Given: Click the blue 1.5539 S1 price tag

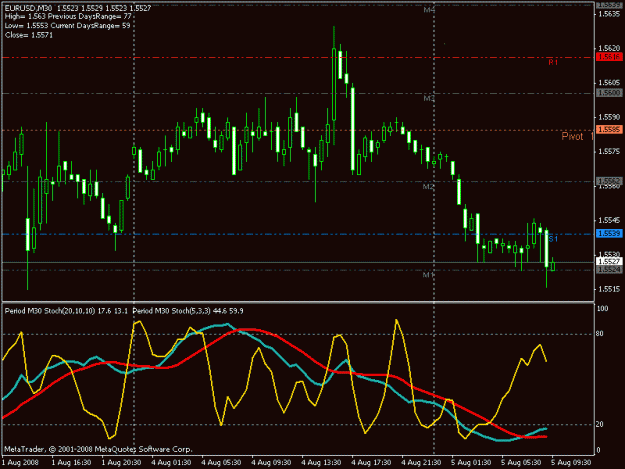Looking at the screenshot, I should [609, 233].
